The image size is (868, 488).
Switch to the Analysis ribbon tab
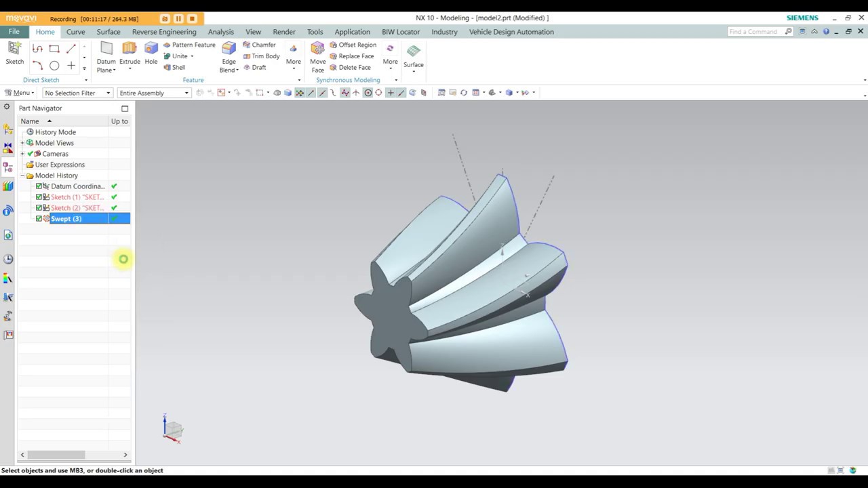(220, 32)
